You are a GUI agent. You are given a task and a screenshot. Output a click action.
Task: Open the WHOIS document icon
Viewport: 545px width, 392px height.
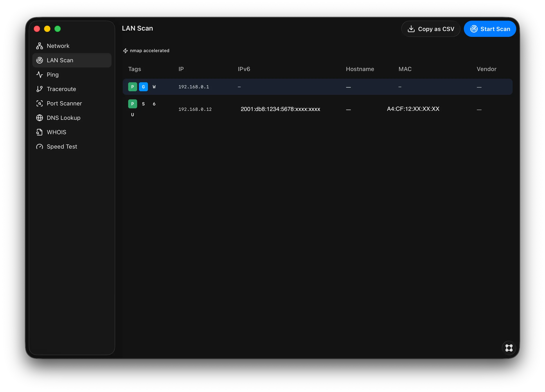39,132
